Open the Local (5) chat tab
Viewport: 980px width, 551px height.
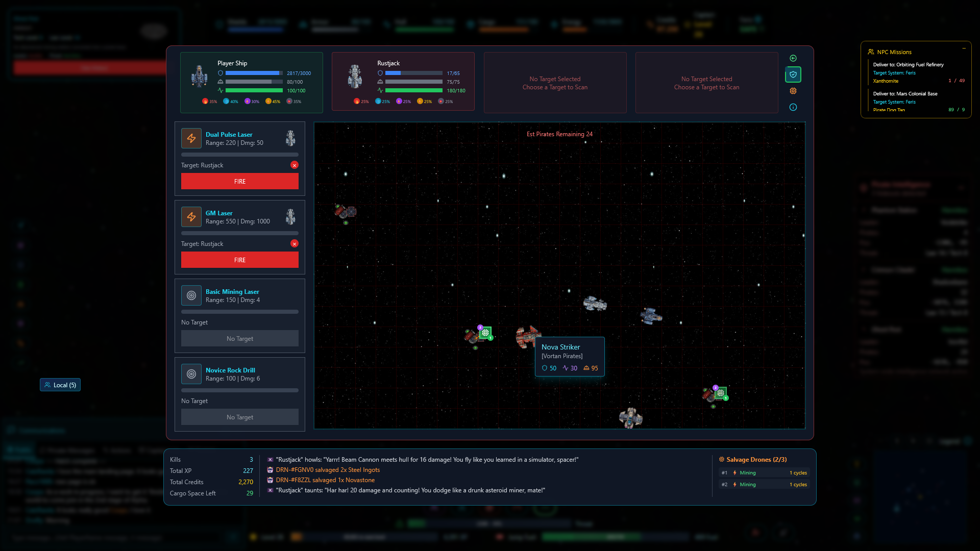pyautogui.click(x=60, y=385)
